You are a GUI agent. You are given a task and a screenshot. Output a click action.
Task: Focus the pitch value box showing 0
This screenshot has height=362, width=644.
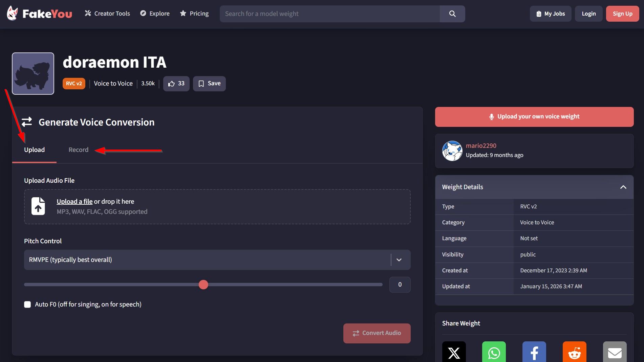click(400, 285)
